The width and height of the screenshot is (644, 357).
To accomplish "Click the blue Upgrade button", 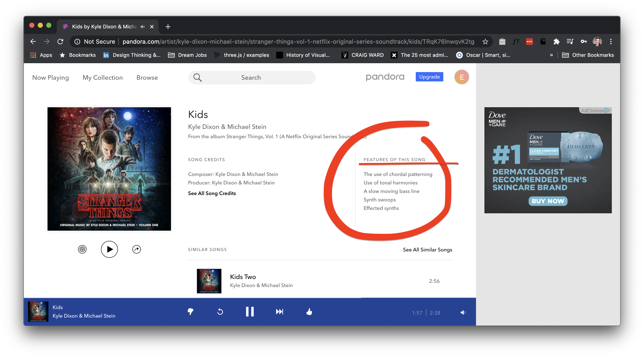I will [x=429, y=77].
